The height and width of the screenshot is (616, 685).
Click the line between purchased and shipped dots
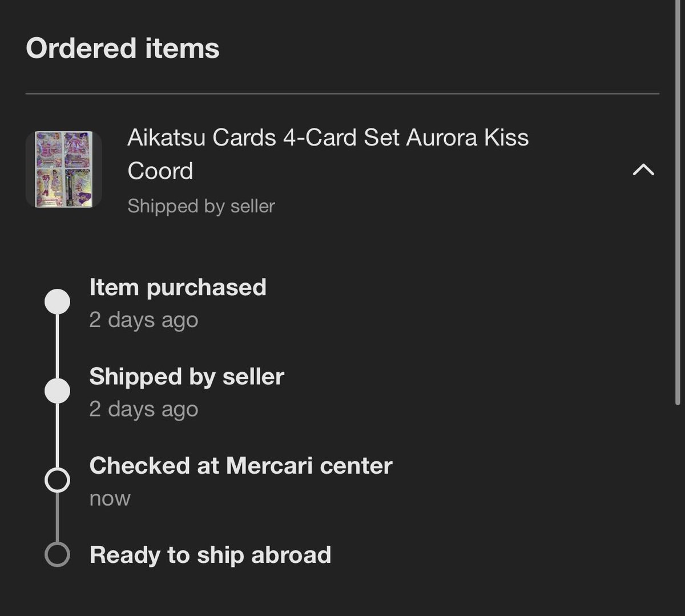click(57, 347)
